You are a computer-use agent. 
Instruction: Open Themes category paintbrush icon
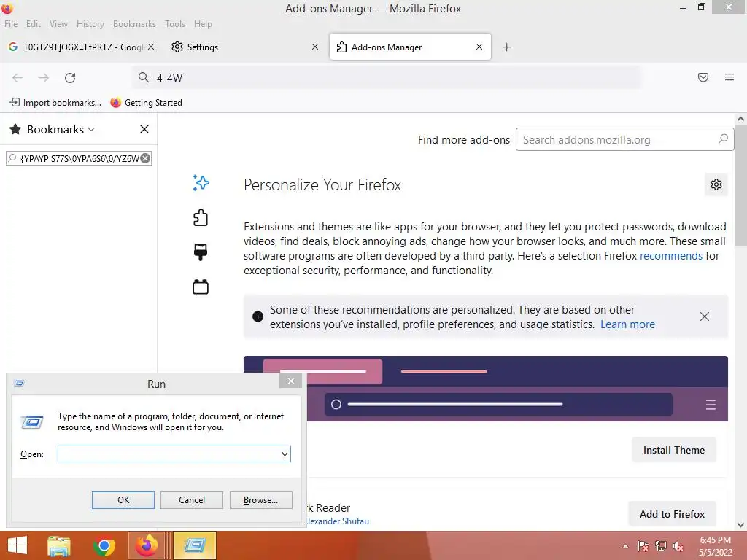tap(201, 252)
